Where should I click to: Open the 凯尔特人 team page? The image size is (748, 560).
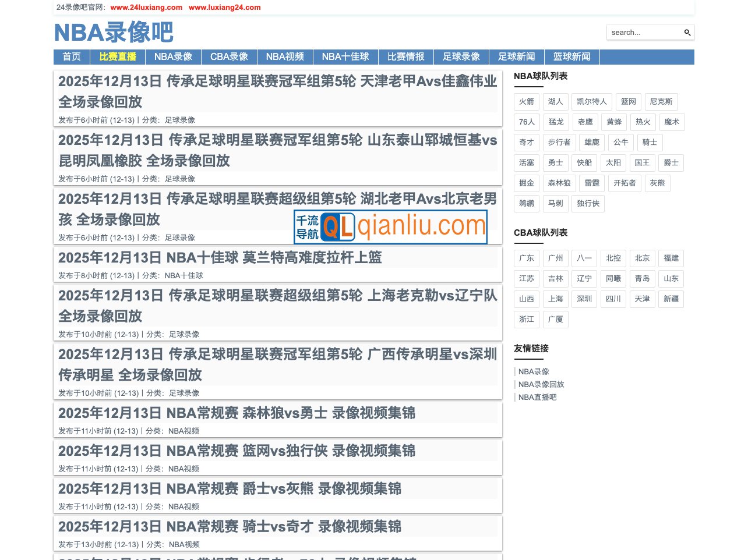pos(591,101)
